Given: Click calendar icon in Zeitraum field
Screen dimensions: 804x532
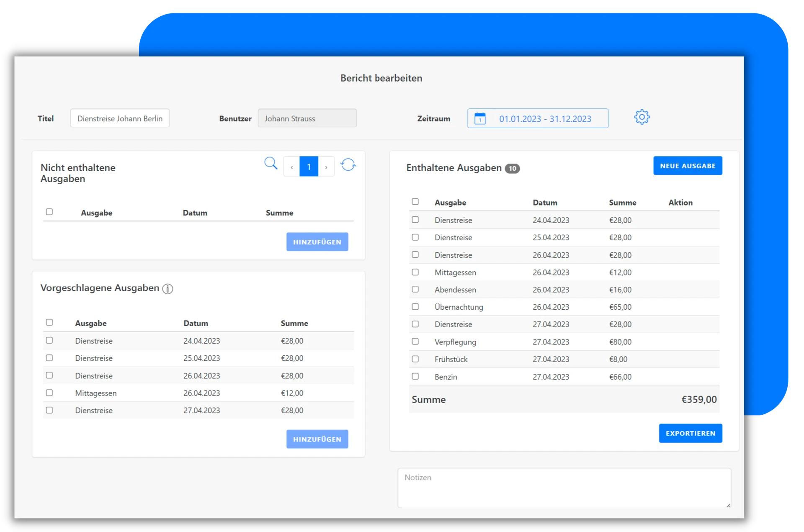Looking at the screenshot, I should click(480, 118).
